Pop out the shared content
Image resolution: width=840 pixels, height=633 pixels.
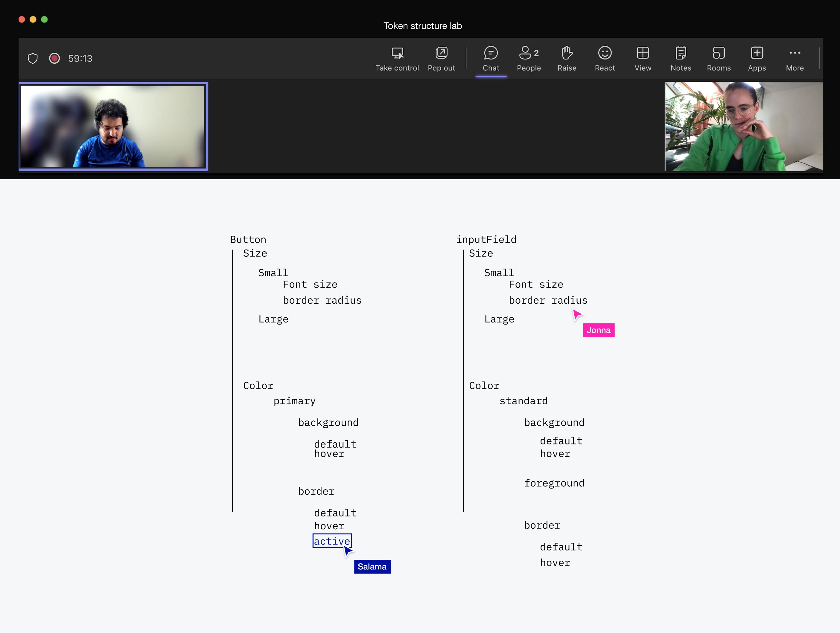point(441,59)
